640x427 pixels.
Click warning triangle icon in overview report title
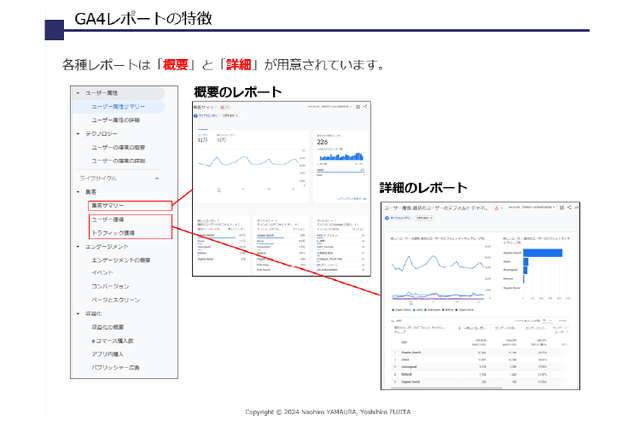tap(222, 107)
